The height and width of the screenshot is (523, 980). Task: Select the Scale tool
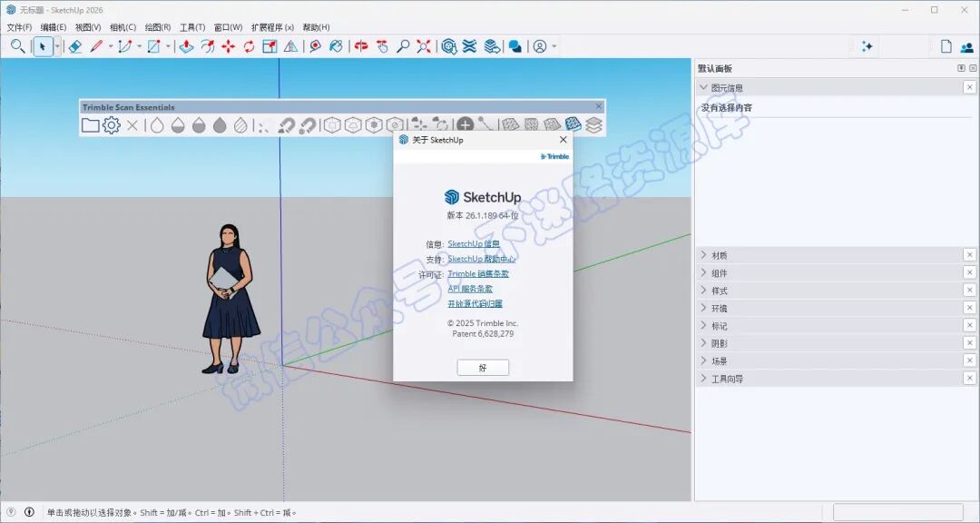269,46
